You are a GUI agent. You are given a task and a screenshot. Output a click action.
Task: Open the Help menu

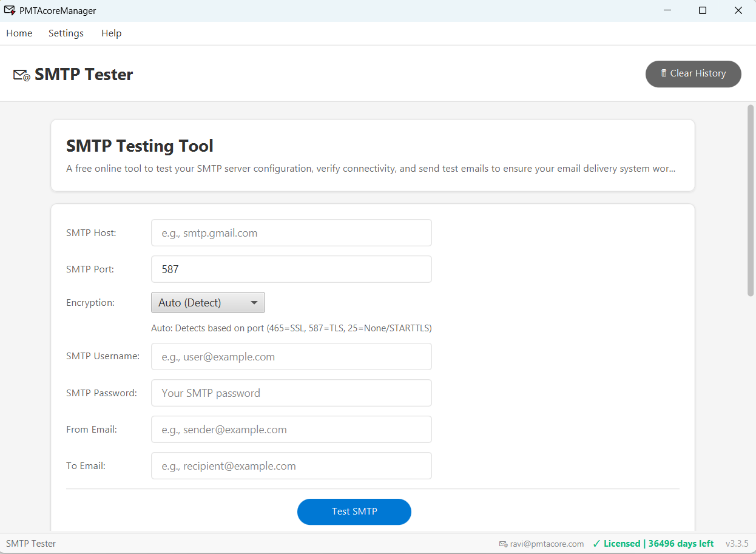point(111,33)
